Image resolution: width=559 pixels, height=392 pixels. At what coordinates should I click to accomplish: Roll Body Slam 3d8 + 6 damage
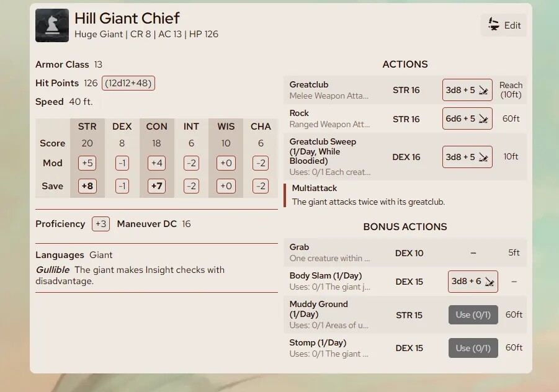473,282
